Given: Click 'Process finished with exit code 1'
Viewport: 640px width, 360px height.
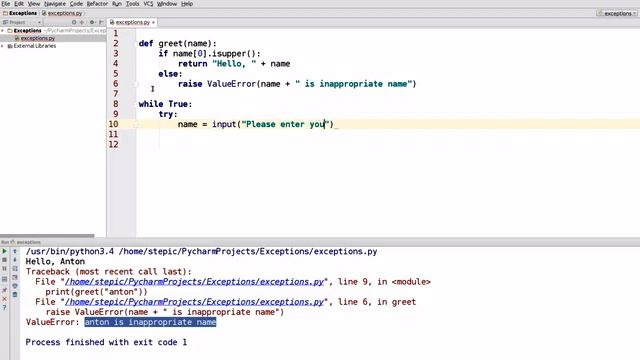Looking at the screenshot, I should click(106, 342).
